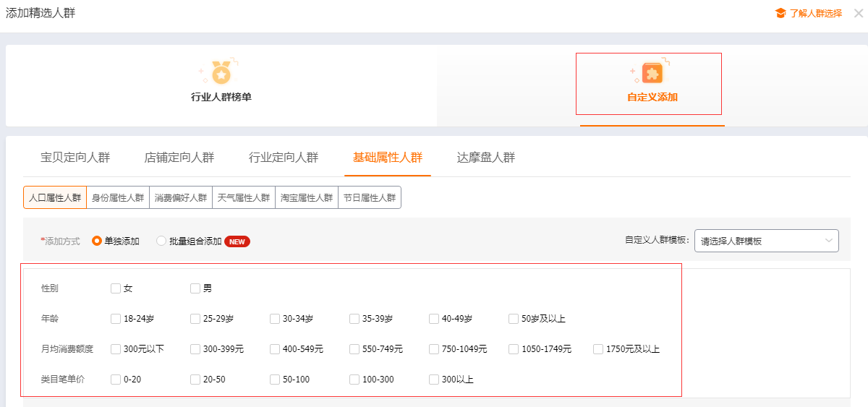Choose the 消费偏好人群 sub-tab
868x407 pixels.
click(181, 197)
